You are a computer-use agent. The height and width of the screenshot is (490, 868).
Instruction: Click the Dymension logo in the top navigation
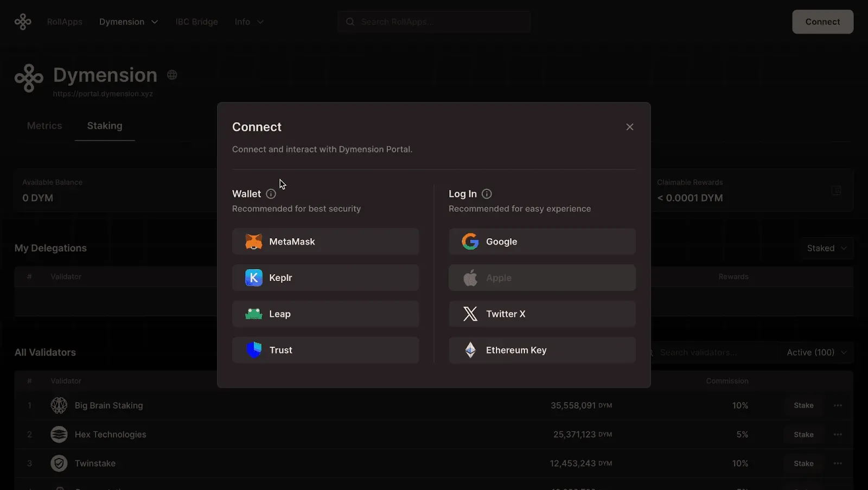point(23,22)
